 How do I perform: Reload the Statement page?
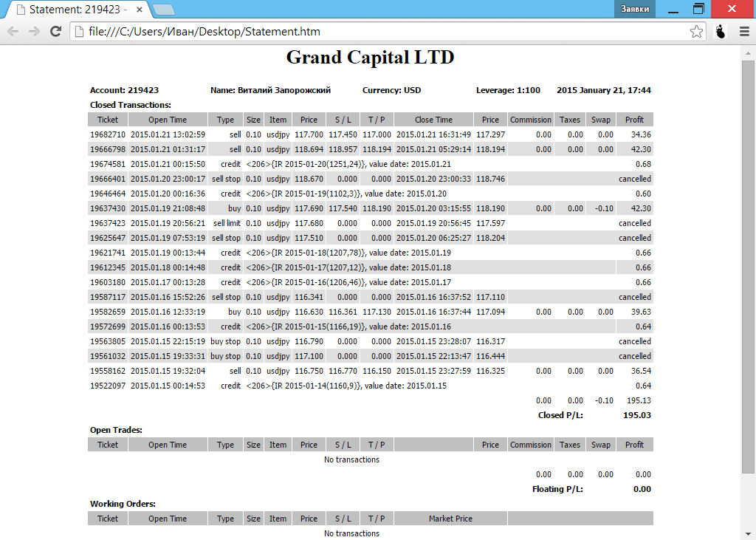point(56,32)
